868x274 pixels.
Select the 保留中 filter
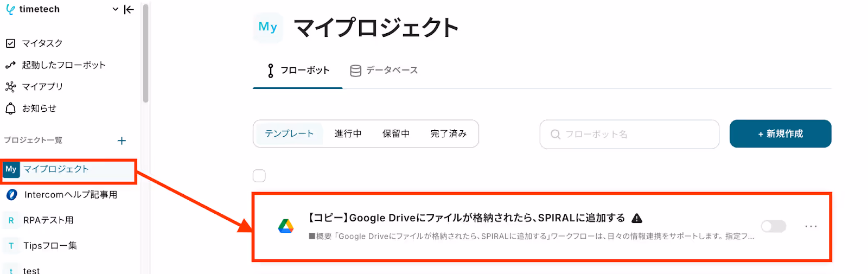(x=396, y=133)
